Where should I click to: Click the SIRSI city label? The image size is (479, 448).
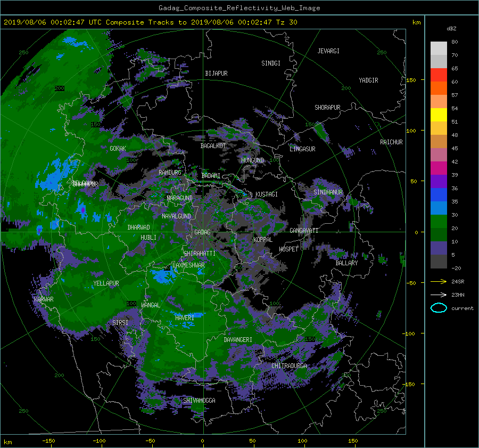coord(120,323)
